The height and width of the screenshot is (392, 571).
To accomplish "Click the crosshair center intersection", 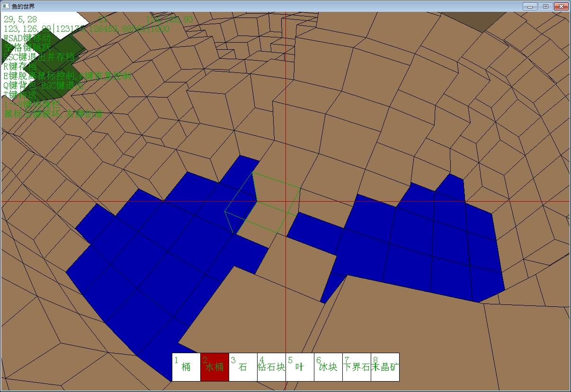I will [x=285, y=201].
